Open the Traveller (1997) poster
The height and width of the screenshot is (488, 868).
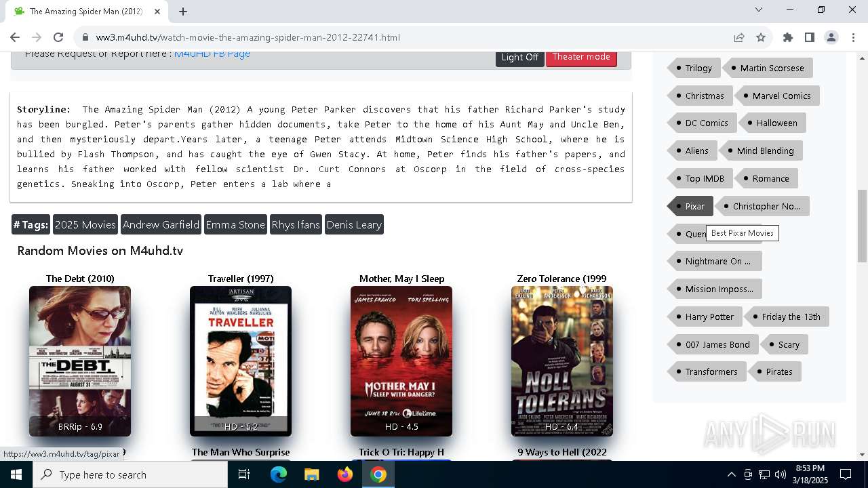click(241, 361)
